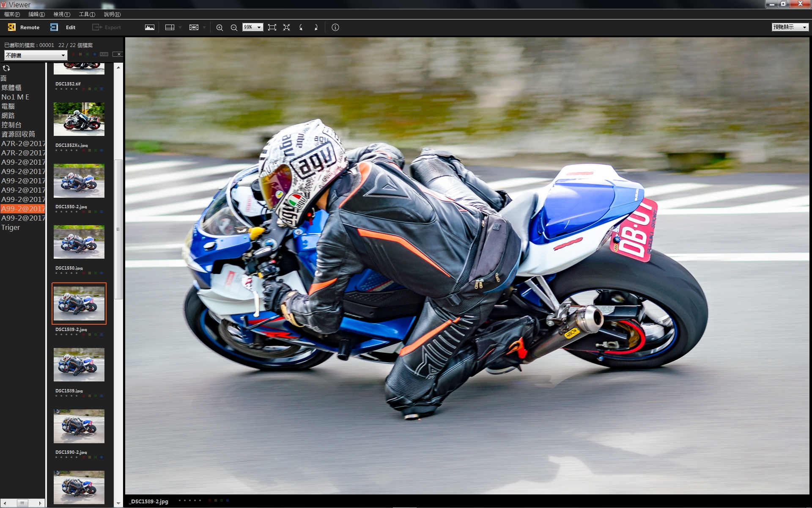
Task: Set first rating dot on DSC1550.jpg
Action: 56,273
